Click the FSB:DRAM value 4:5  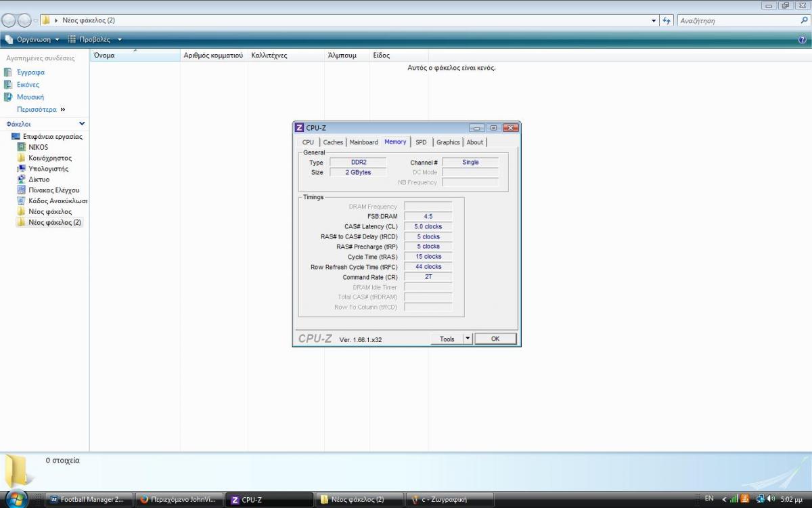click(428, 217)
